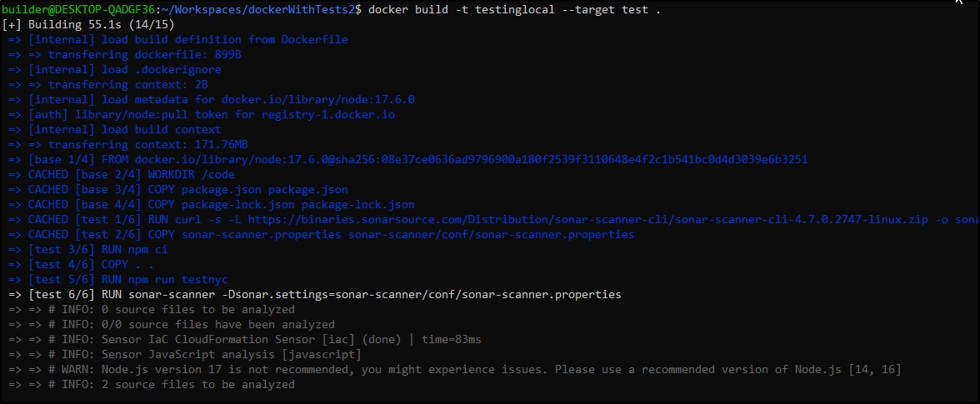The height and width of the screenshot is (404, 980).
Task: Click the docker build command text
Action: [x=514, y=11]
